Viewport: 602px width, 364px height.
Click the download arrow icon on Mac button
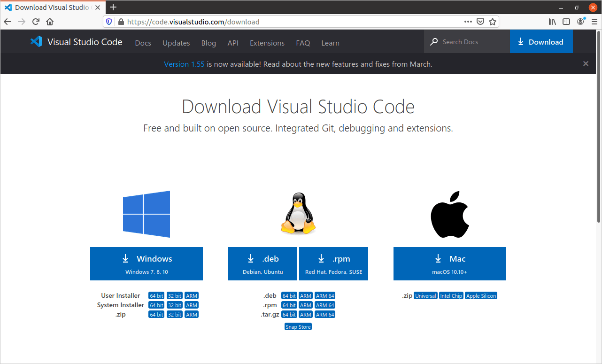(438, 258)
